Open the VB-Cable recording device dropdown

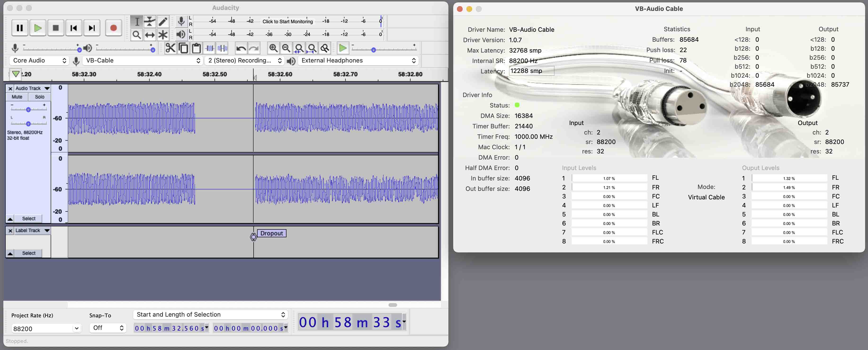[x=142, y=61]
